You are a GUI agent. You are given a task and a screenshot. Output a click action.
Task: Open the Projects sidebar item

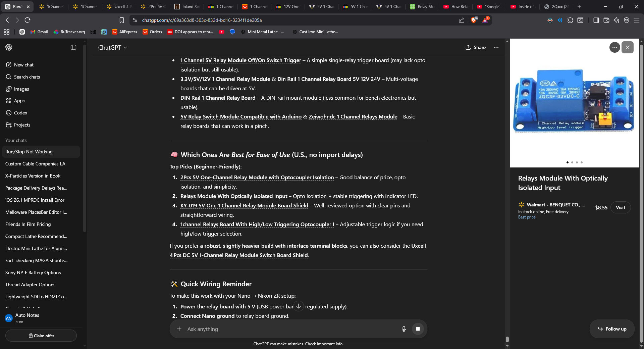22,125
